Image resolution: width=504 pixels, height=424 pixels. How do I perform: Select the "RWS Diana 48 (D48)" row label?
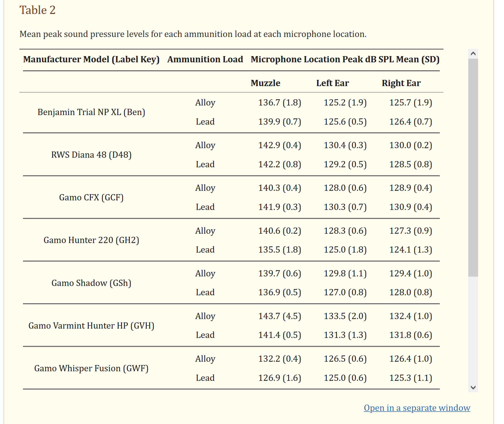tap(91, 155)
